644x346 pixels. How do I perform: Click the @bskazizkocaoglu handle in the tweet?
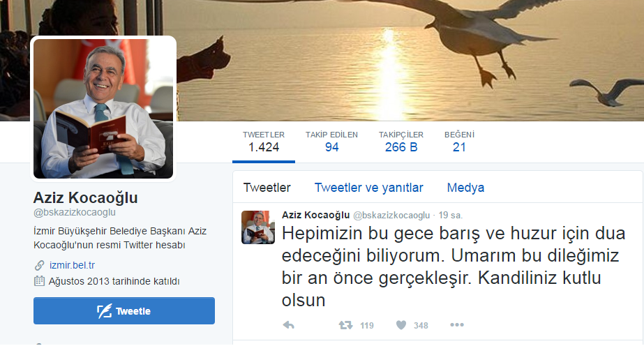[391, 215]
